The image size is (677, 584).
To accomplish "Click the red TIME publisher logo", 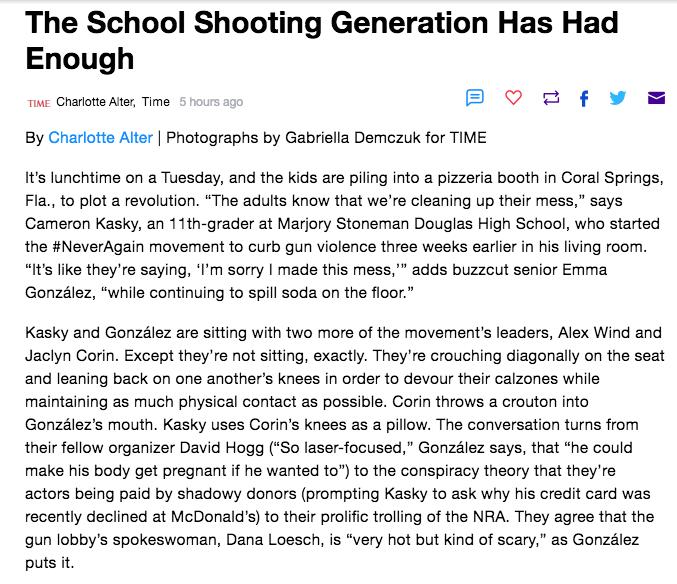I will pos(39,103).
